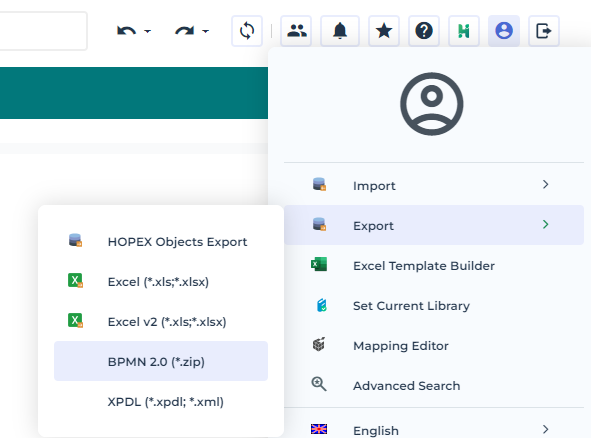Click the refresh sync icon

[x=247, y=31]
